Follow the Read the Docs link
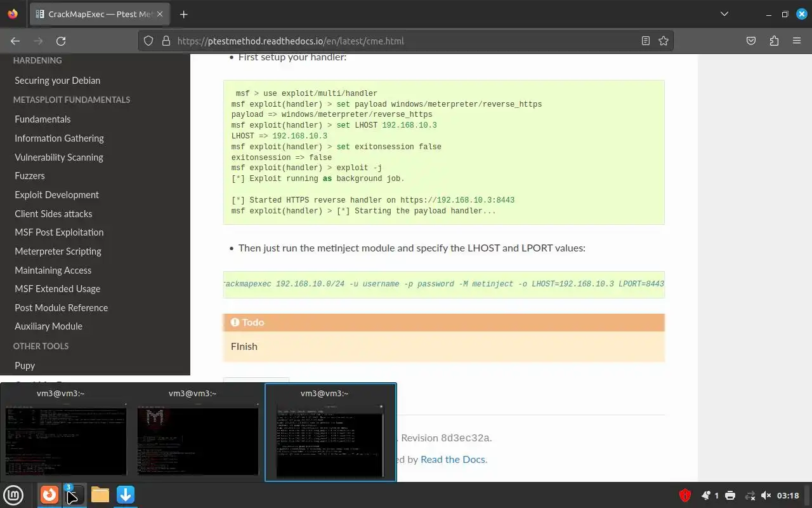The width and height of the screenshot is (812, 508). tap(453, 460)
